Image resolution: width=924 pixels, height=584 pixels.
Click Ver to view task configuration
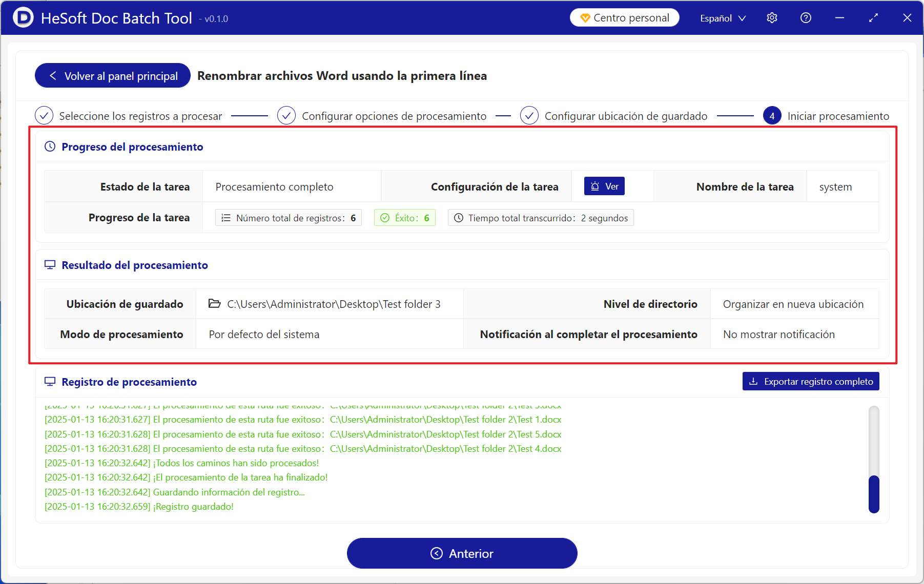coord(604,186)
